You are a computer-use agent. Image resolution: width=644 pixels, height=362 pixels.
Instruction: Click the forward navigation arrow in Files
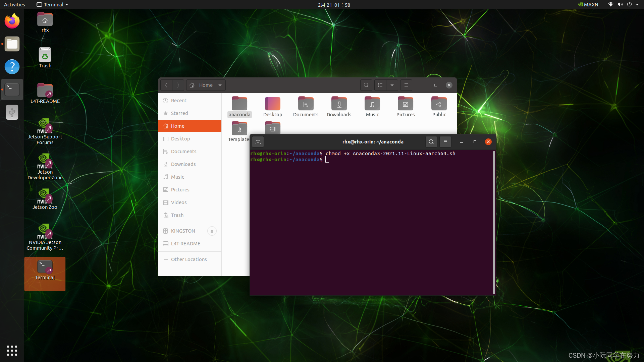click(x=178, y=85)
